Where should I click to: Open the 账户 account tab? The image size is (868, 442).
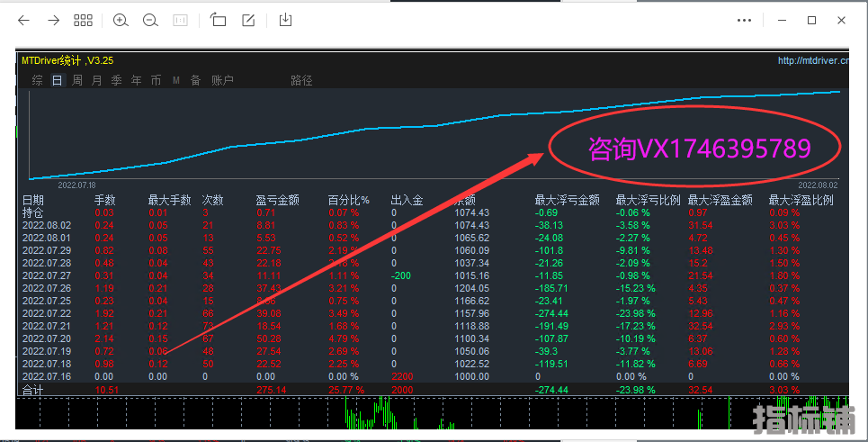point(222,80)
